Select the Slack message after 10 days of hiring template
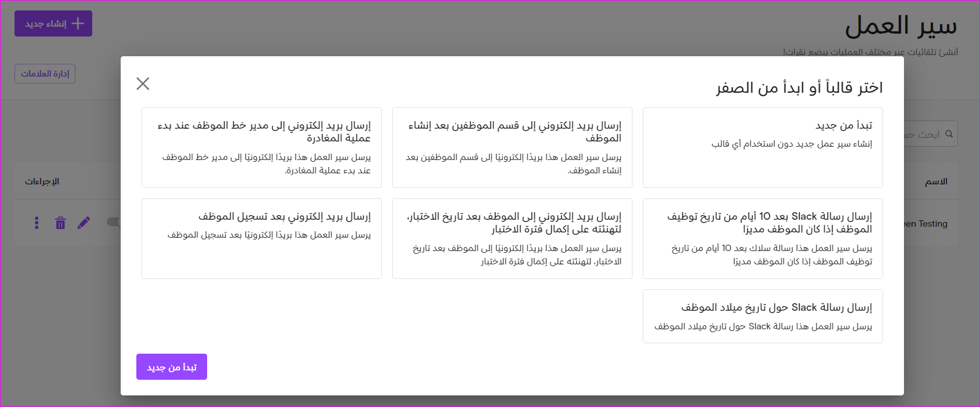 [x=762, y=238]
